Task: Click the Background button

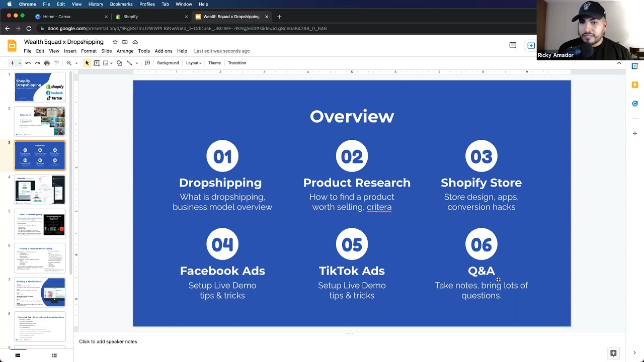Action: (168, 63)
